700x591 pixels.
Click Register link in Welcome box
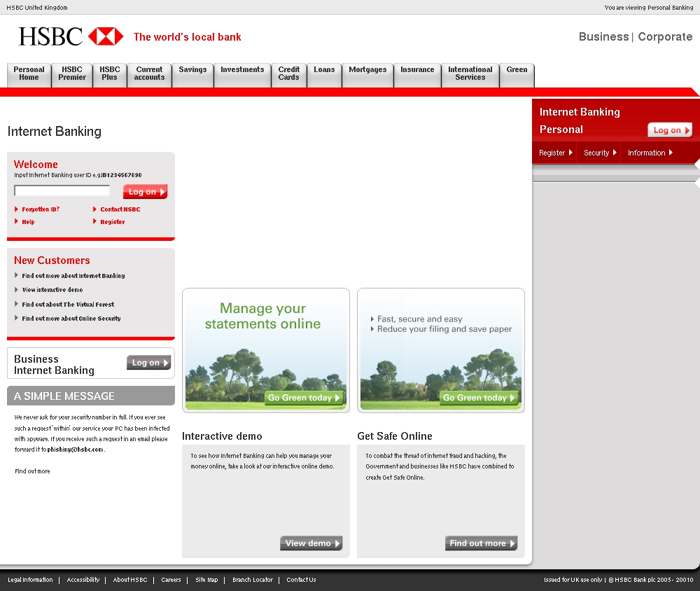coord(112,221)
